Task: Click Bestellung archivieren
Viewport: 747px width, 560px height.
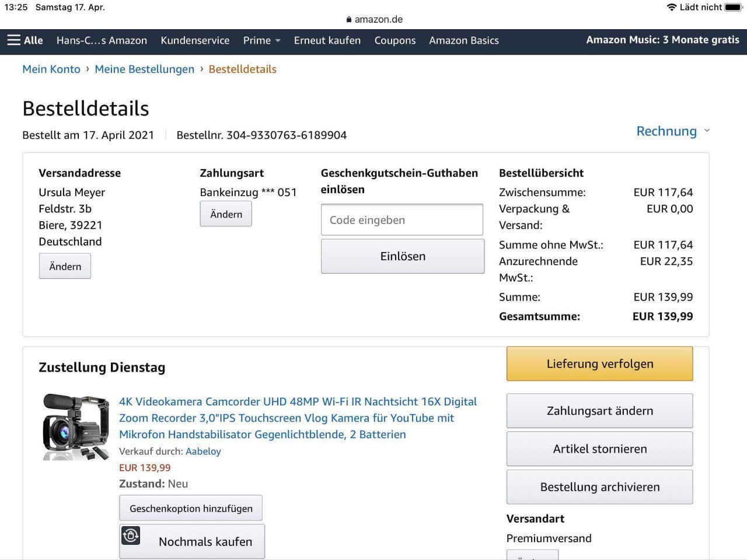Action: coord(599,487)
